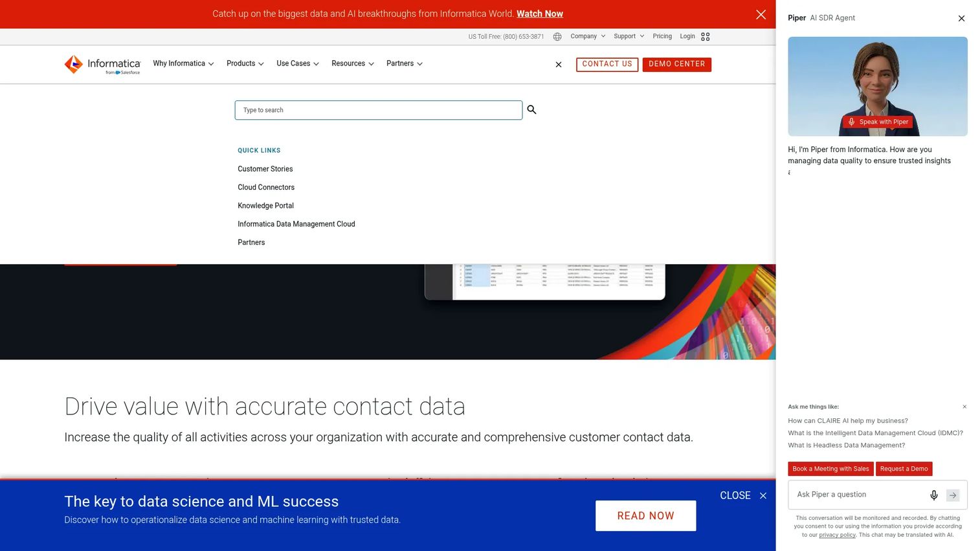Expand the Partners nav dropdown
980x551 pixels.
coord(405,63)
